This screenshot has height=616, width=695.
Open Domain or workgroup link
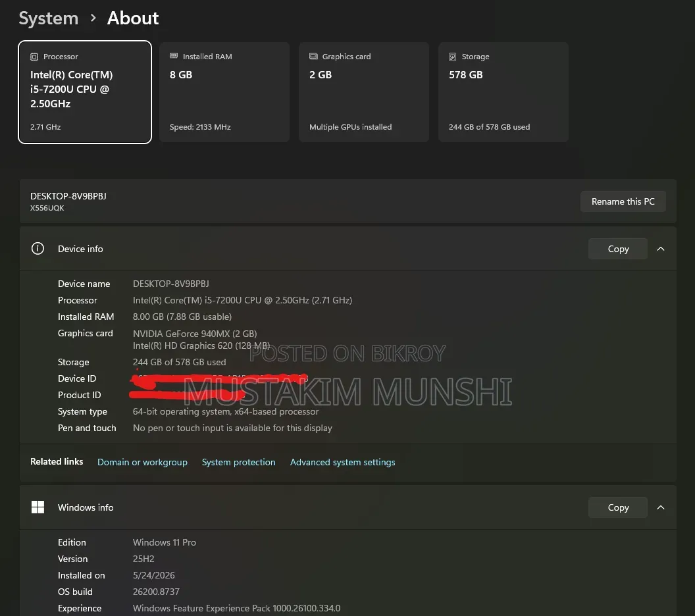coord(142,462)
